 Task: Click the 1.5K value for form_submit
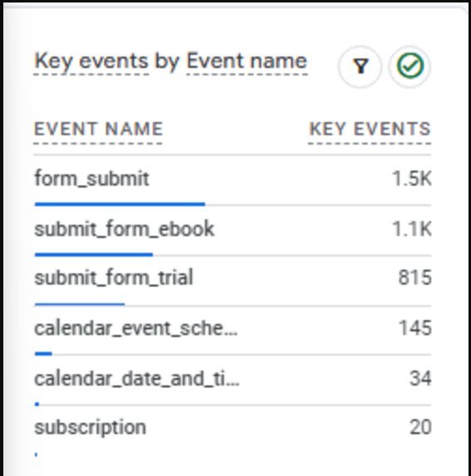tap(411, 179)
